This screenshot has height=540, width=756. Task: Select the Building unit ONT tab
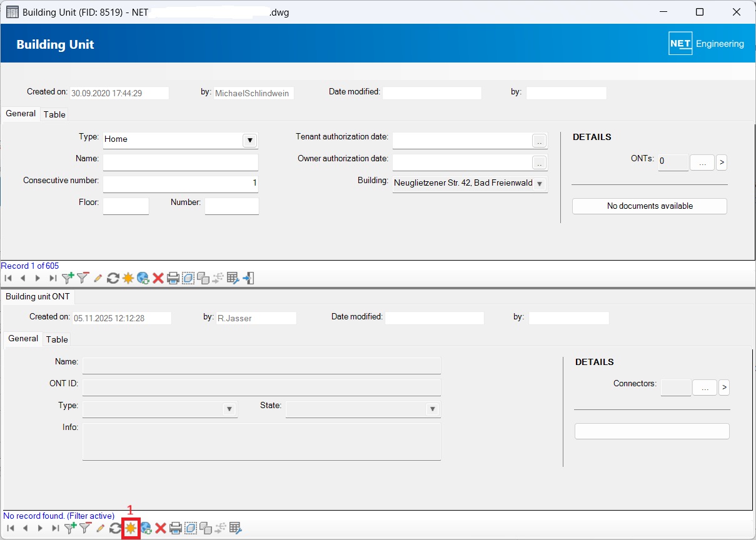(38, 296)
